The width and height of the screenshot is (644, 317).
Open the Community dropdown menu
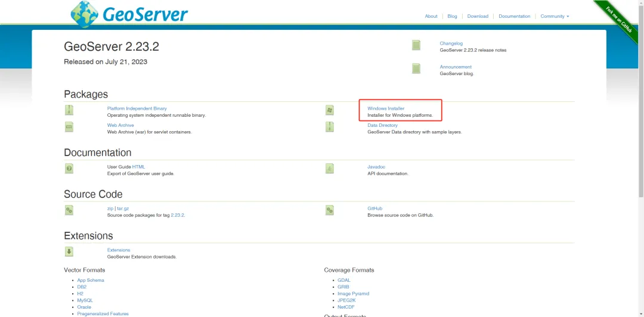coord(555,16)
